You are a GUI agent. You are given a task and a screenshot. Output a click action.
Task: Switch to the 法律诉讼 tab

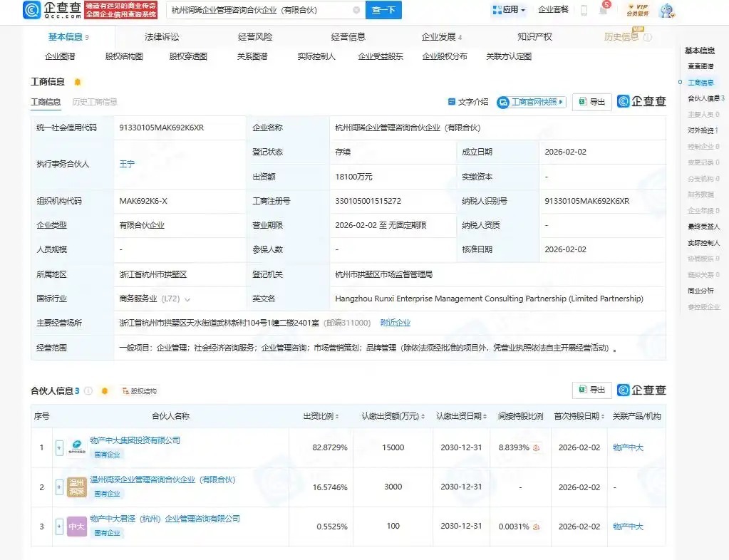[162, 37]
